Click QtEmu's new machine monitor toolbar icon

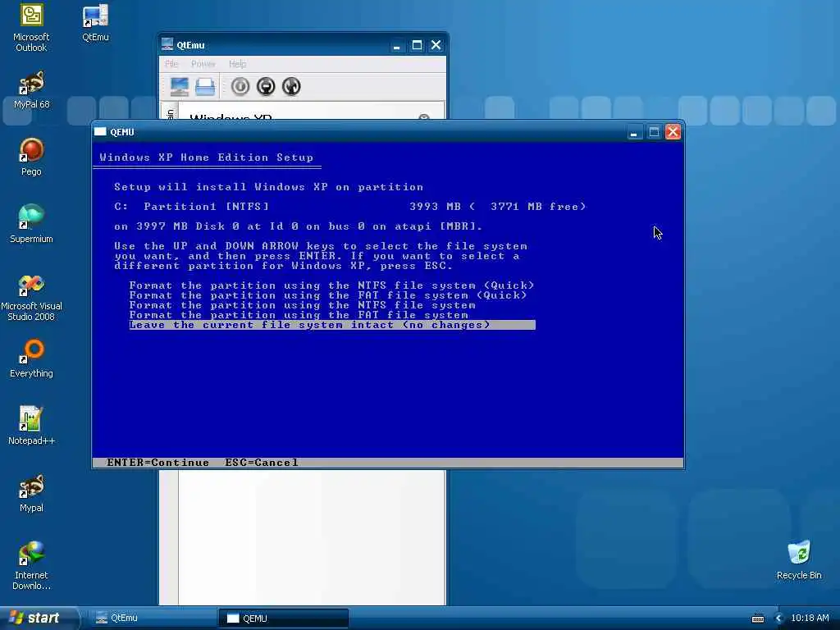pyautogui.click(x=179, y=86)
